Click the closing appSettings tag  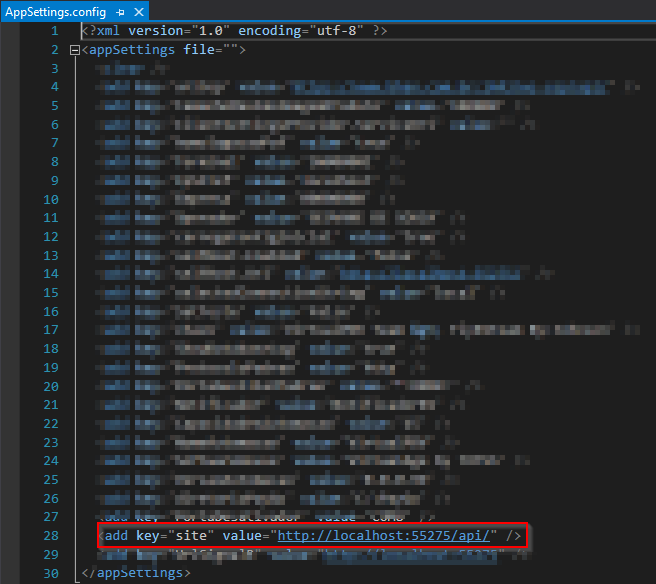coord(136,573)
